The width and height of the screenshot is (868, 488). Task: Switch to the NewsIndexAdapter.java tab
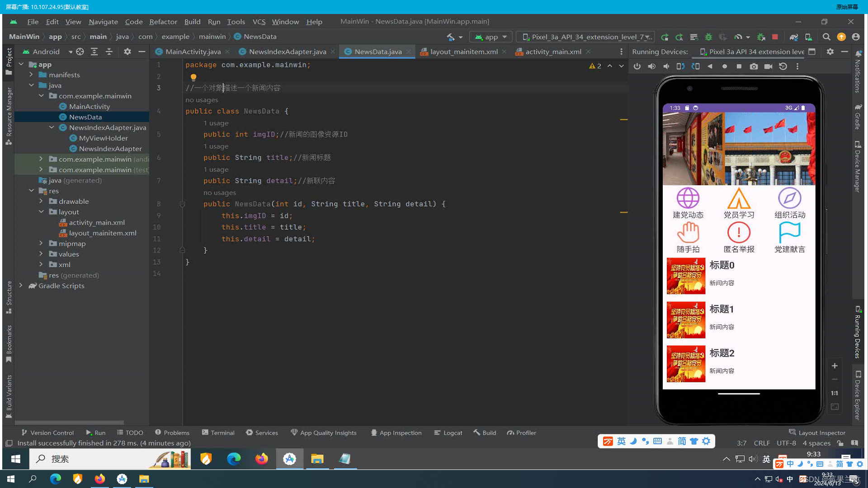tap(287, 52)
